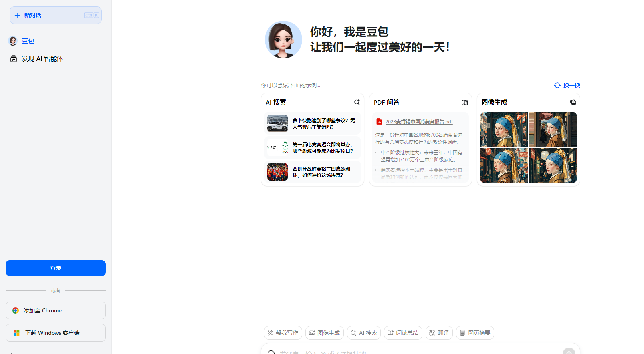Click the refresh icon beside 换一换
Image resolution: width=644 pixels, height=354 pixels.
pyautogui.click(x=557, y=85)
